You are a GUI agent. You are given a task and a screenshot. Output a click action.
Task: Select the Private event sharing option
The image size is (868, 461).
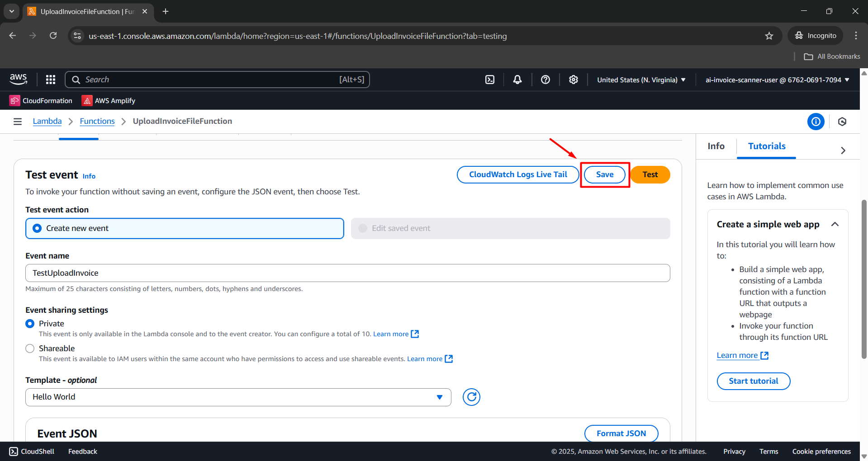[30, 324]
